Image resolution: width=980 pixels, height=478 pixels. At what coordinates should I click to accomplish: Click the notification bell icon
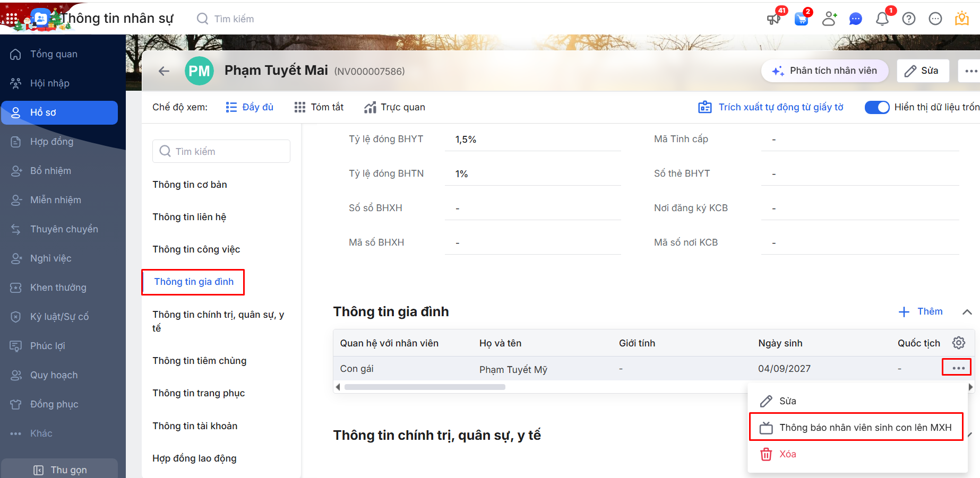882,19
